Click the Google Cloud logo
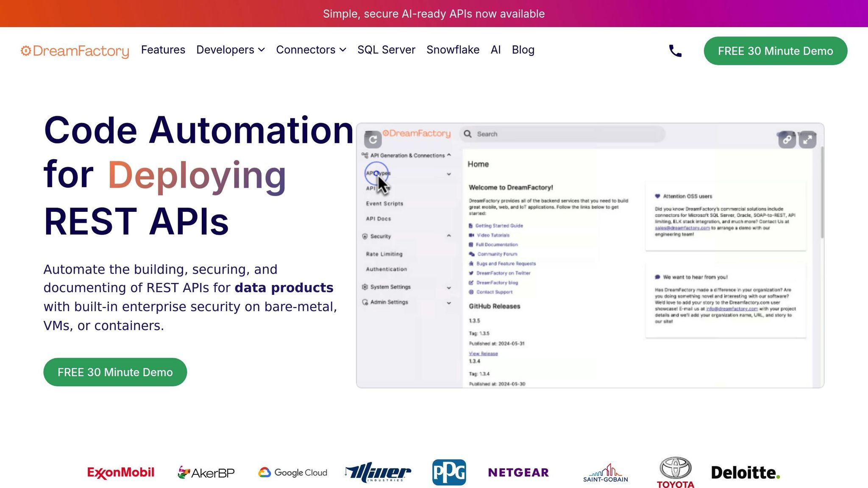868x488 pixels. coord(293,472)
